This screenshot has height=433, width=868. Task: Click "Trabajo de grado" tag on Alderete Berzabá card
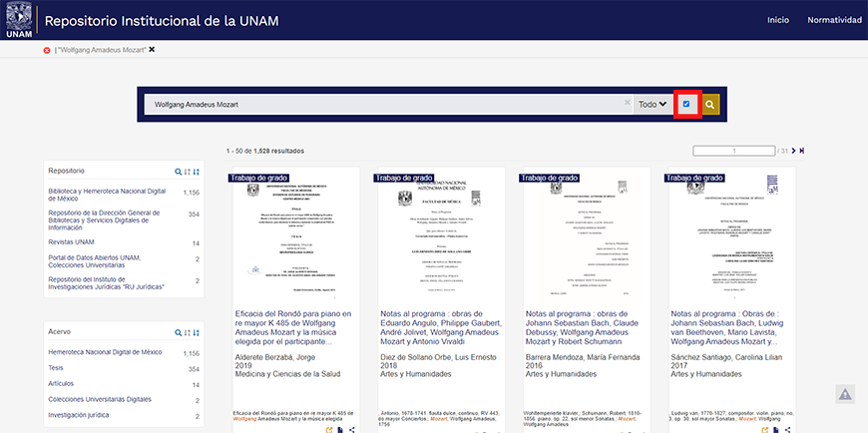258,178
